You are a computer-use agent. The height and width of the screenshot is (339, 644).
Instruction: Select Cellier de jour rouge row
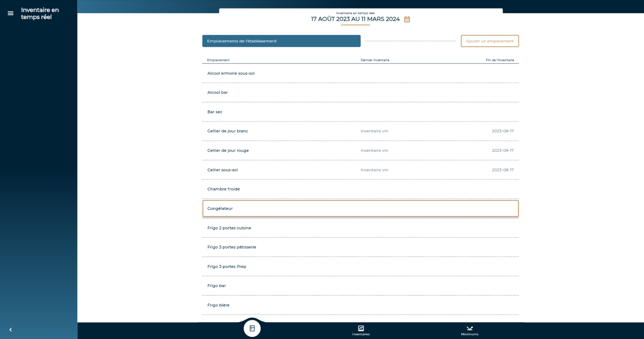coord(360,151)
